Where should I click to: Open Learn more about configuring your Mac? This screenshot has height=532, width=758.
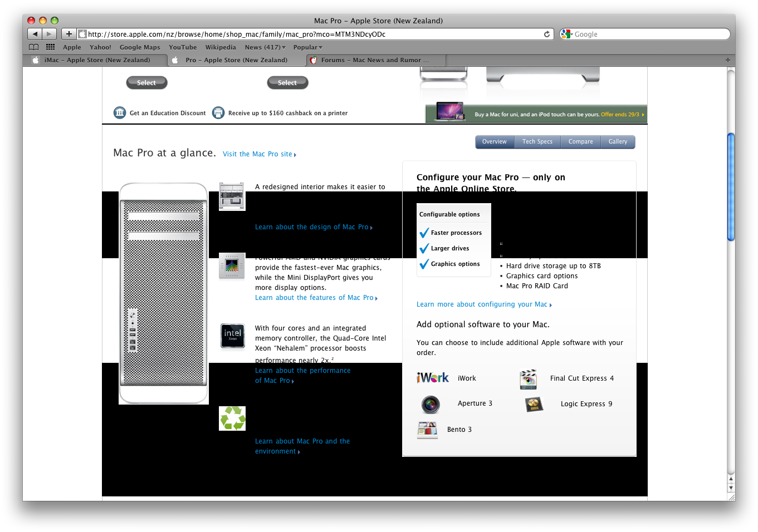pos(484,304)
